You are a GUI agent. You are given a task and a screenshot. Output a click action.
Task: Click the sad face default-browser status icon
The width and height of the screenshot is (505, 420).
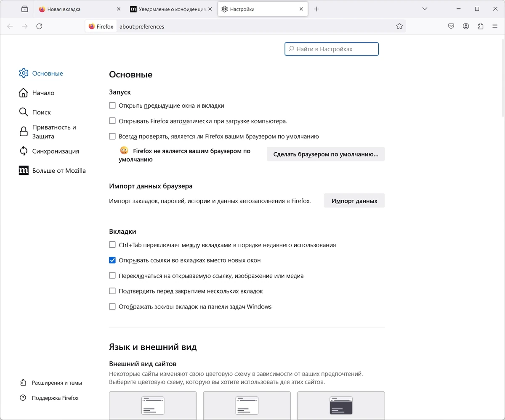[x=124, y=151]
